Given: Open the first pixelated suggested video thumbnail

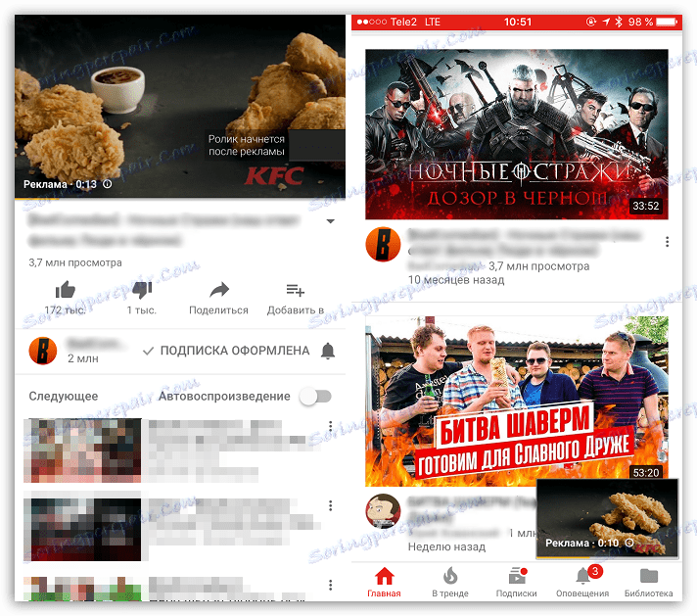Looking at the screenshot, I should 82,450.
